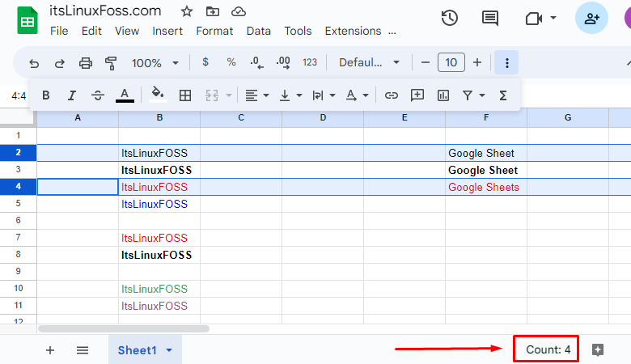Print the spreadsheet using printer icon
Image resolution: width=631 pixels, height=364 pixels.
click(85, 63)
